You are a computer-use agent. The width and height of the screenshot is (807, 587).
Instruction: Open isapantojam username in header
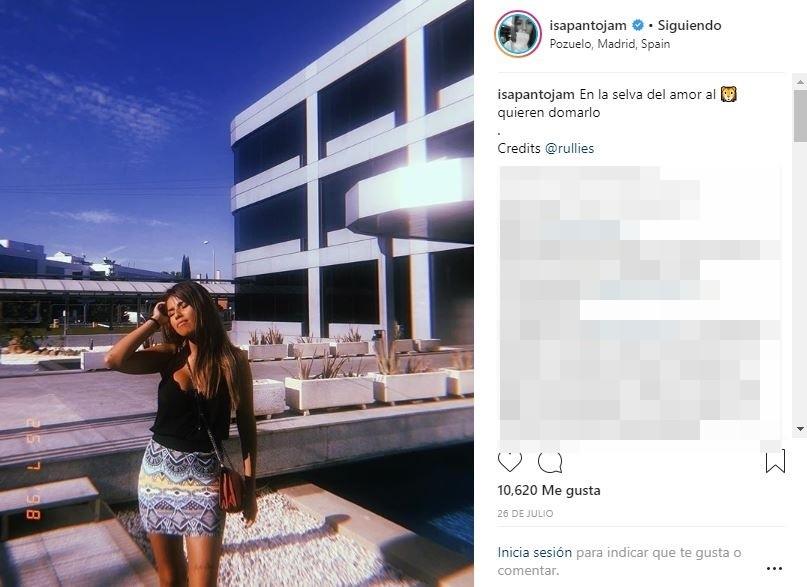[x=588, y=25]
